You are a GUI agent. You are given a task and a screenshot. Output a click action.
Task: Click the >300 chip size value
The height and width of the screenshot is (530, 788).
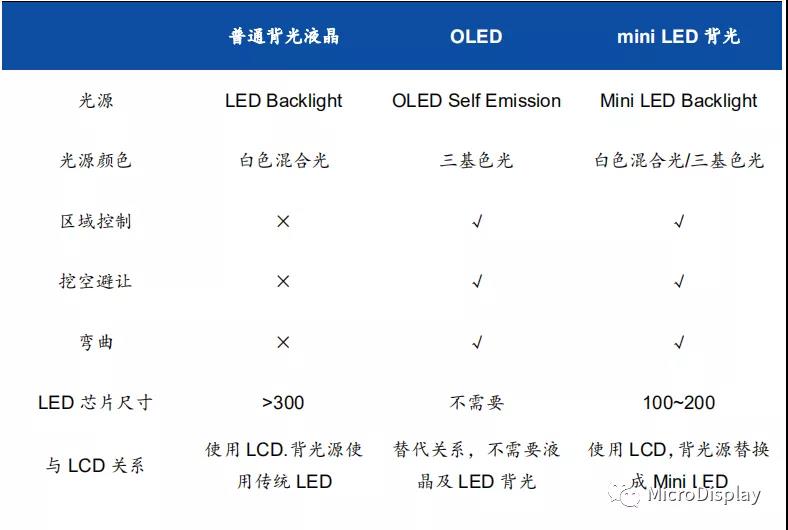pyautogui.click(x=283, y=403)
